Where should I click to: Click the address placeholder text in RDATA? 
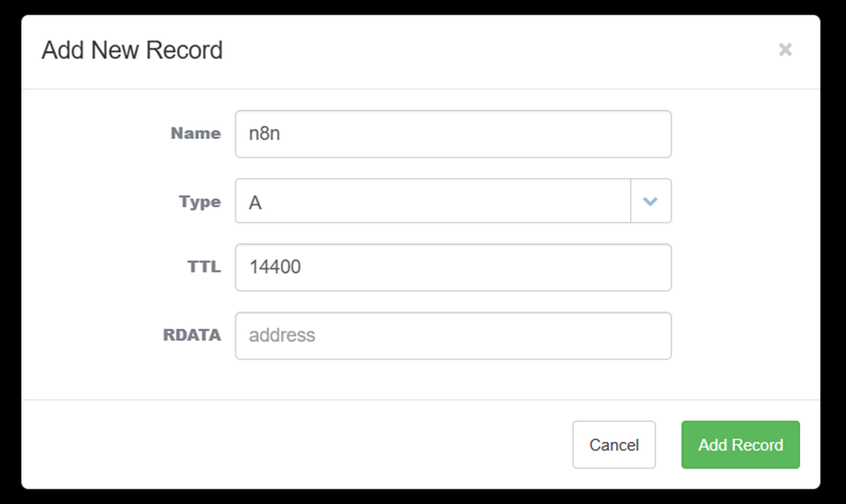(281, 336)
